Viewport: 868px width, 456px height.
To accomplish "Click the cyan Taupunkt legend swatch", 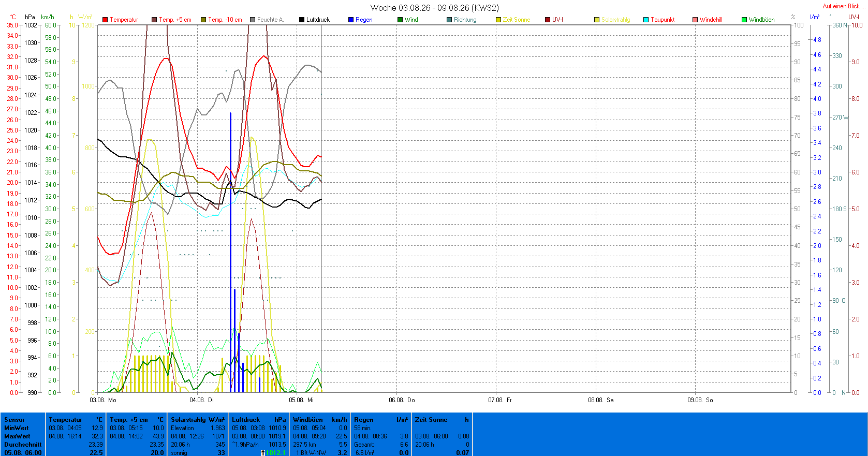I will click(x=646, y=20).
